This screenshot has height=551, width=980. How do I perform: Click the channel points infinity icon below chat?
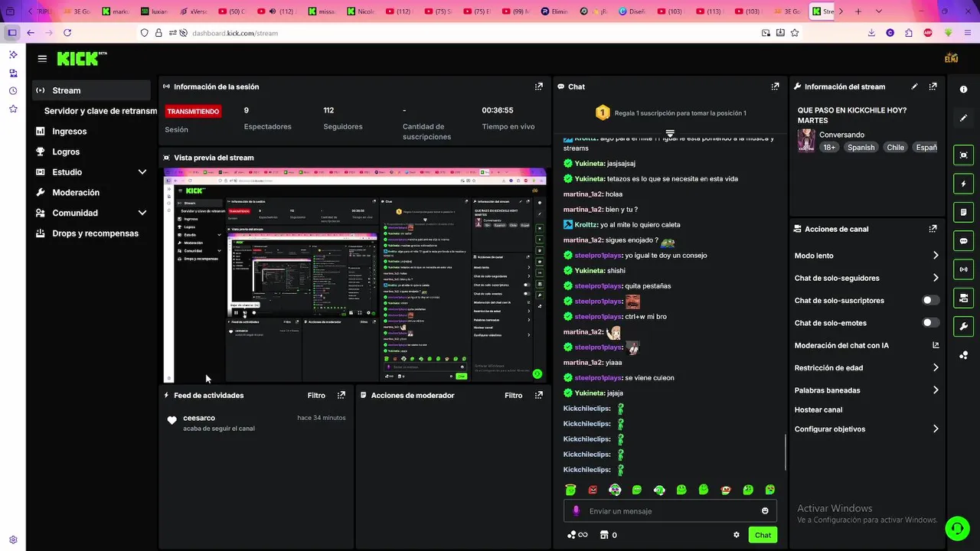[577, 535]
